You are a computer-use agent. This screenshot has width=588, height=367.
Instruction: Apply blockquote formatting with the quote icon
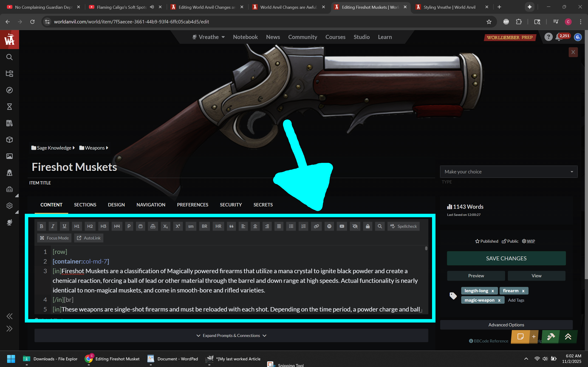pyautogui.click(x=231, y=226)
